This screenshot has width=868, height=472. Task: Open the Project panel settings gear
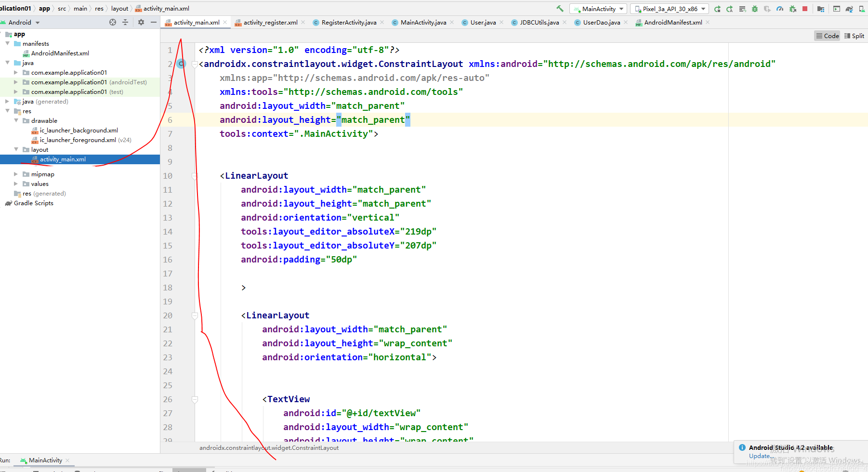coord(141,22)
